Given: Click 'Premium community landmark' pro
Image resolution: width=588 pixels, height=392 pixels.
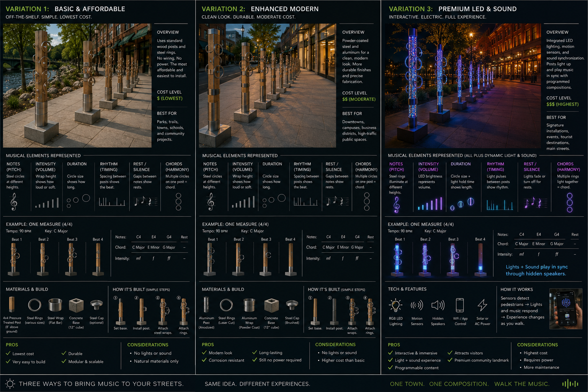Looking at the screenshot, I should coord(482,360).
